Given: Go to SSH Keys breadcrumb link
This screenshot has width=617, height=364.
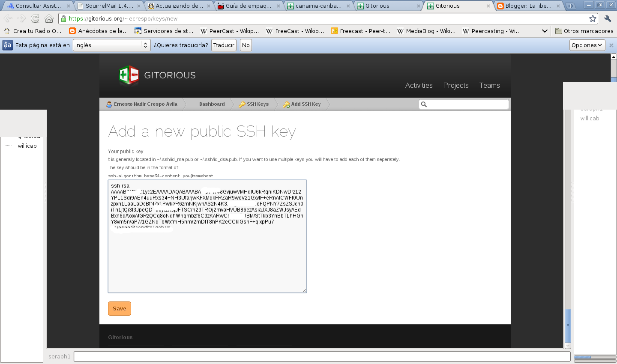Looking at the screenshot, I should [x=257, y=104].
